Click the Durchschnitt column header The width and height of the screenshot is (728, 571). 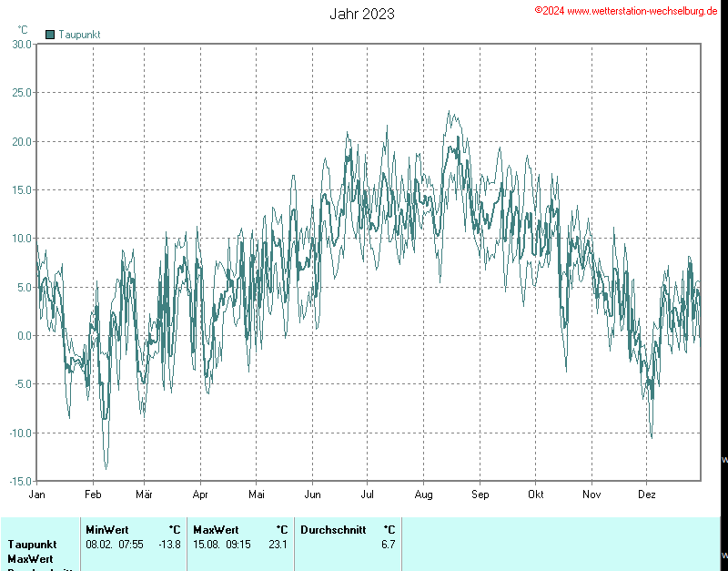tap(333, 530)
